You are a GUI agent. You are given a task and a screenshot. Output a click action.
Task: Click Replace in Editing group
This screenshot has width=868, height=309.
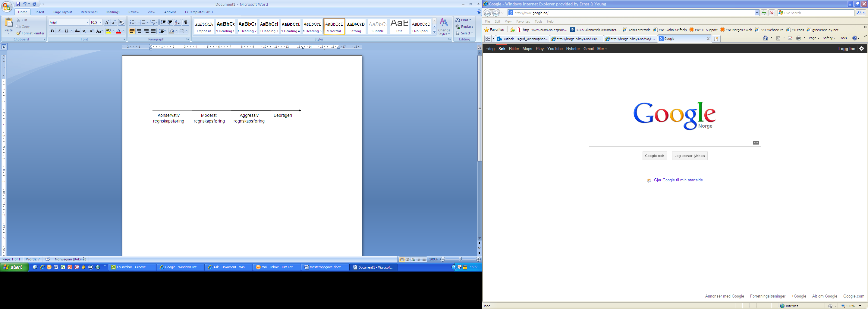coord(464,27)
